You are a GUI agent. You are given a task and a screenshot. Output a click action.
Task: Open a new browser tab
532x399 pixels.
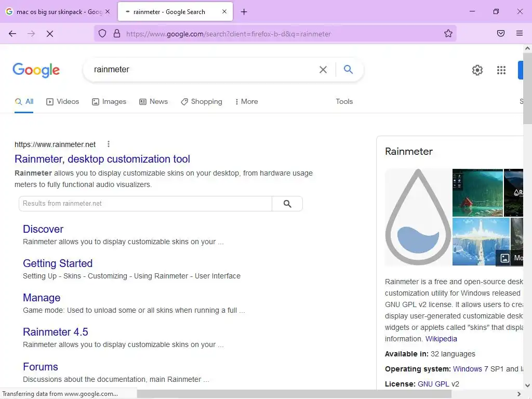tap(244, 12)
